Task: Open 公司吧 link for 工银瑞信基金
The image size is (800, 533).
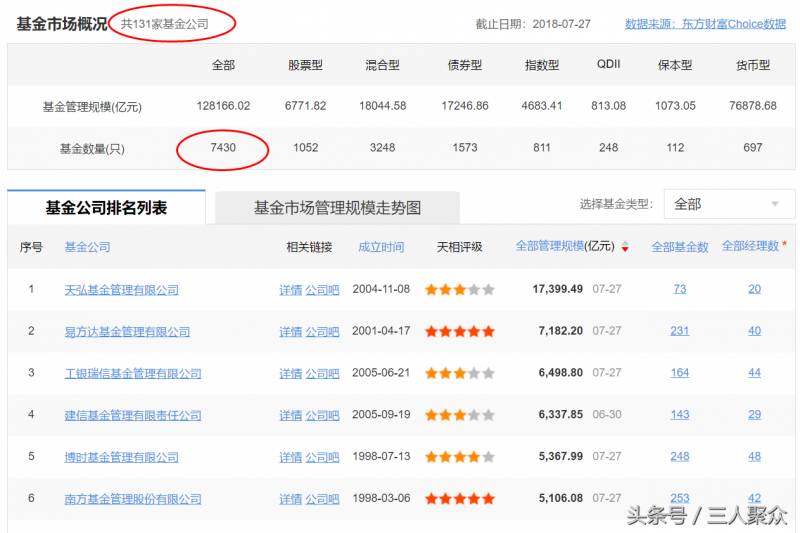Action: point(322,373)
